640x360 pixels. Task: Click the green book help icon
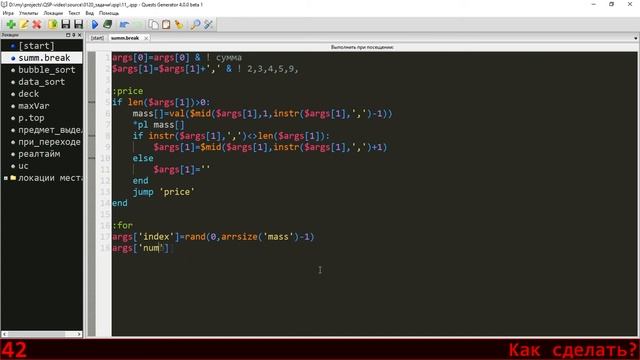[108, 24]
